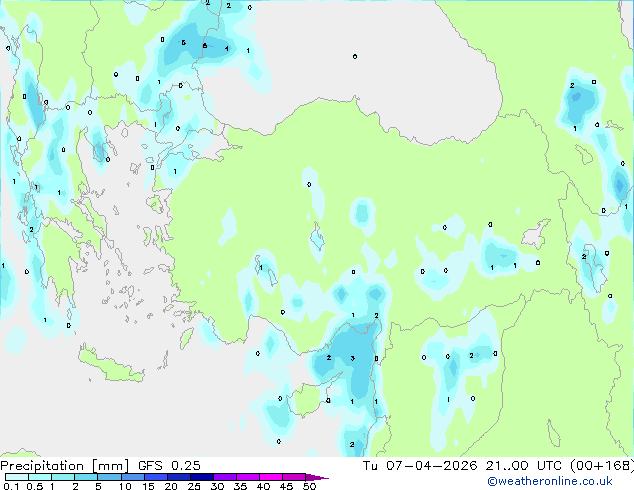Click the legend label '30'
The height and width of the screenshot is (490, 634).
(217, 486)
